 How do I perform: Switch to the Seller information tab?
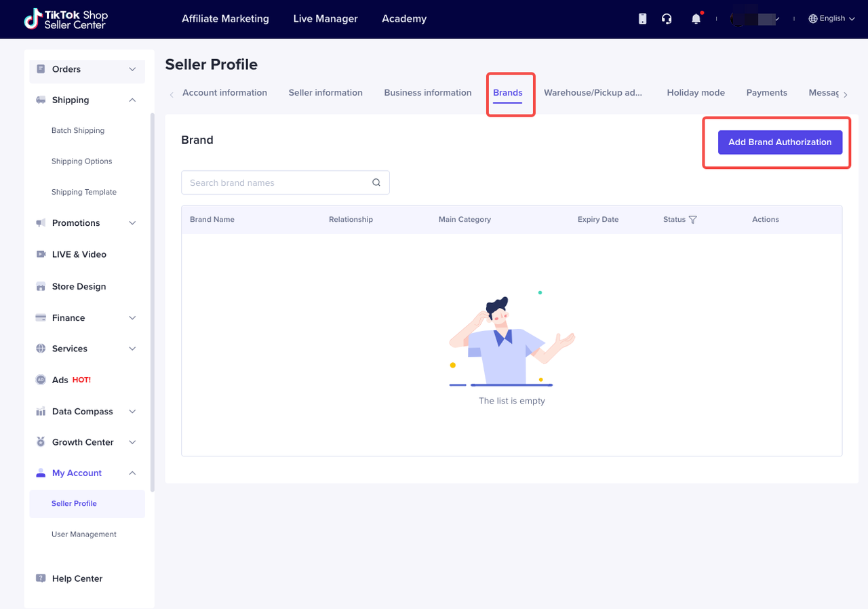[x=325, y=93]
